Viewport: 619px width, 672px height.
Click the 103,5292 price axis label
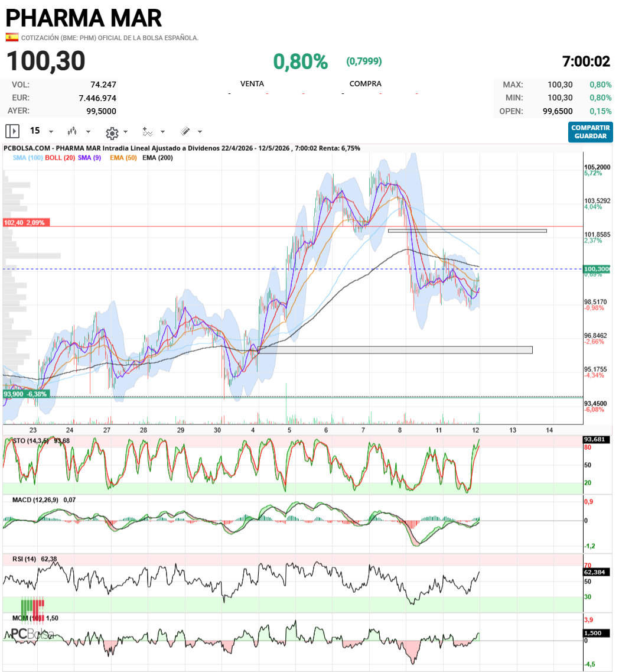[x=597, y=200]
